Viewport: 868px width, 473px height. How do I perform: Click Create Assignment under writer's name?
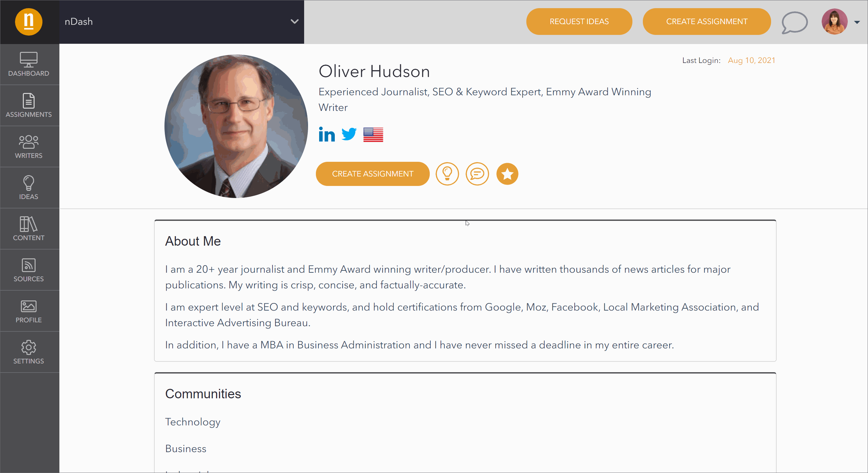click(x=372, y=174)
